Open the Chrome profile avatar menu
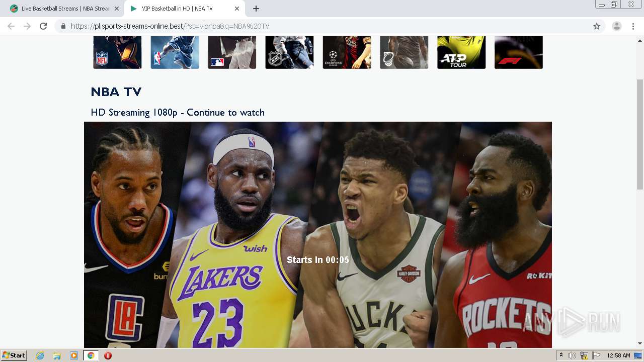The image size is (644, 362). (617, 26)
